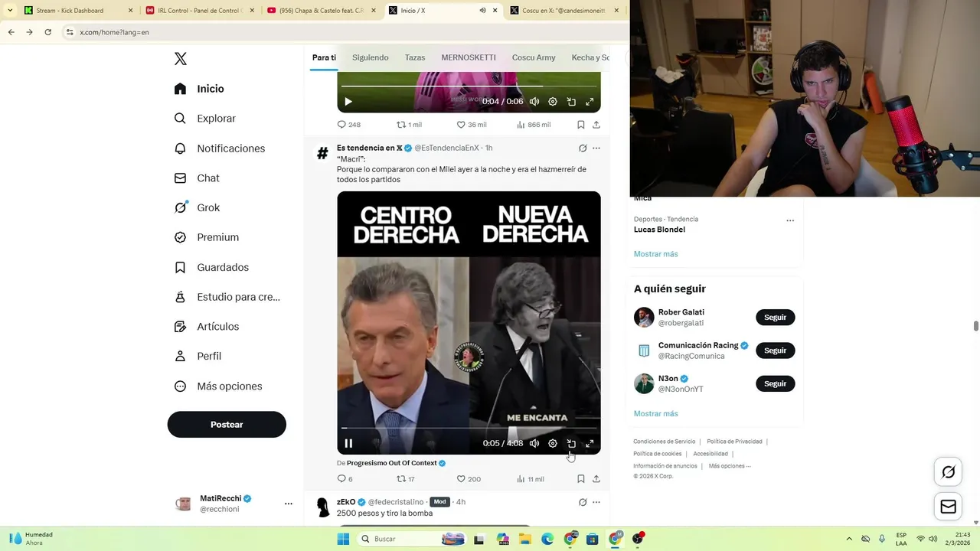
Task: Click Mostrar más under trends
Action: [655, 254]
